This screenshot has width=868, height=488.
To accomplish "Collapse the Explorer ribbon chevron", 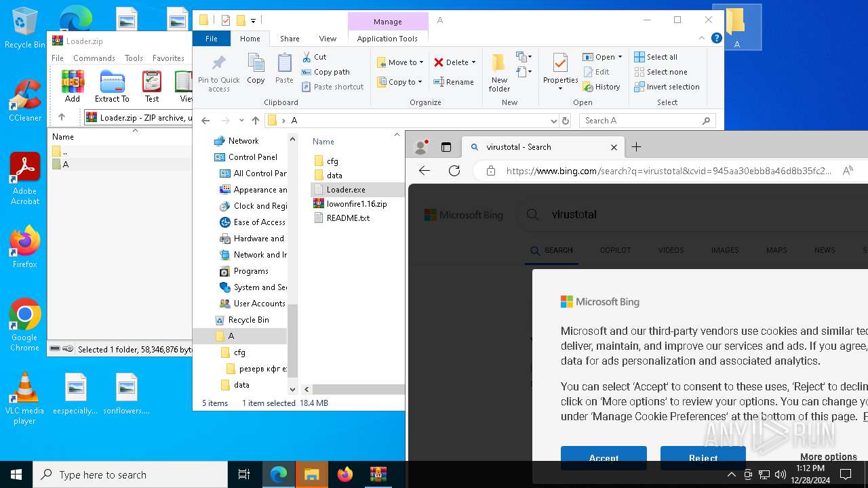I will coord(702,38).
